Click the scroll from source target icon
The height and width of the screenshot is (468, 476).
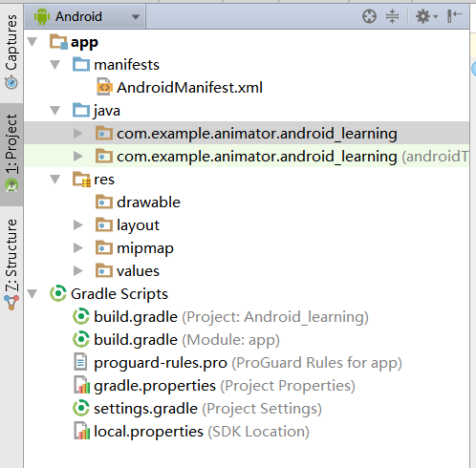[x=369, y=16]
